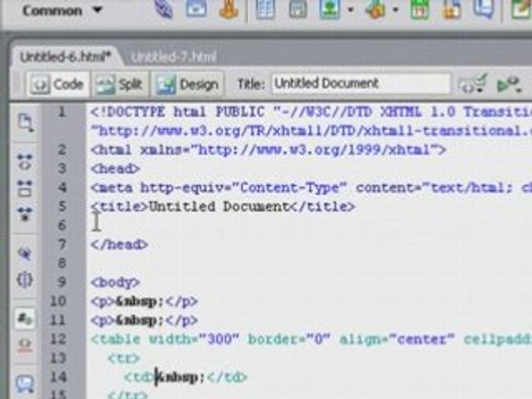Click the Select Parent Tag icon
The width and height of the screenshot is (532, 399).
pyautogui.click(x=24, y=253)
